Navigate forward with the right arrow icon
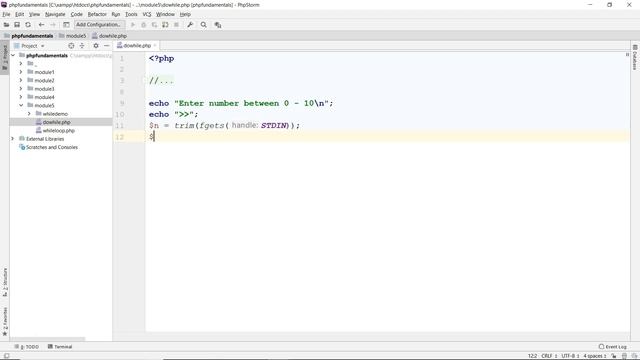The image size is (640, 360). [53, 25]
